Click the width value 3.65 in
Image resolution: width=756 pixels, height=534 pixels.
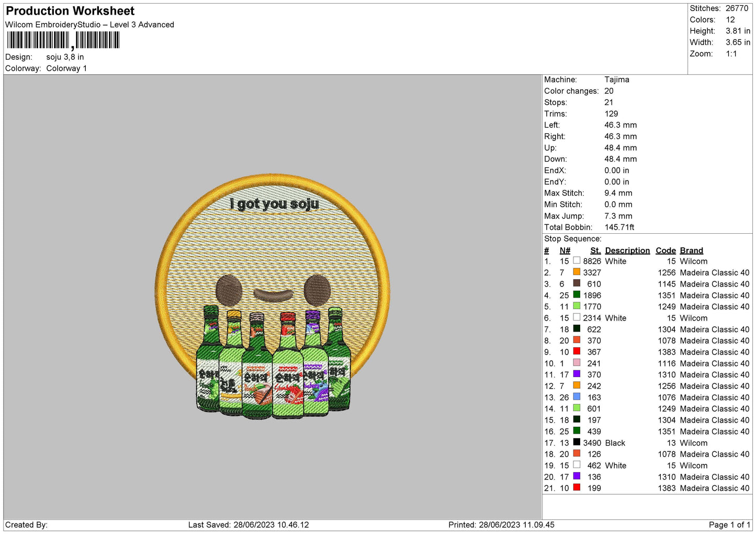click(738, 42)
